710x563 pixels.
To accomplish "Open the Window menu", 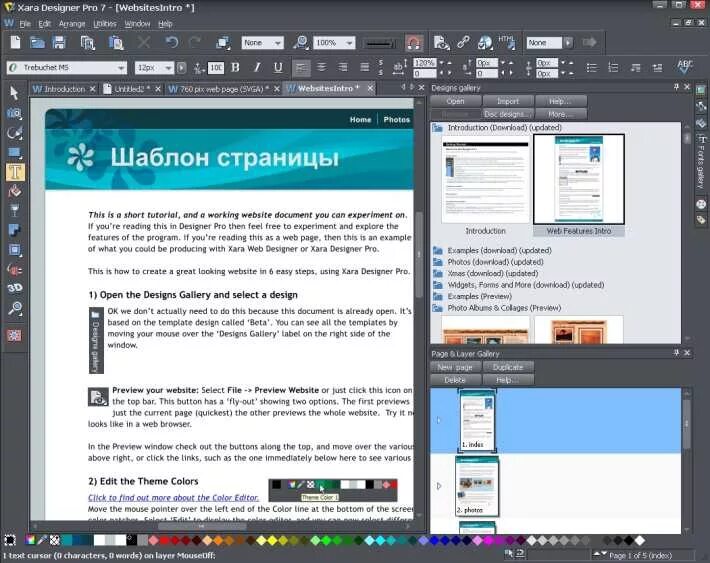I will point(137,24).
